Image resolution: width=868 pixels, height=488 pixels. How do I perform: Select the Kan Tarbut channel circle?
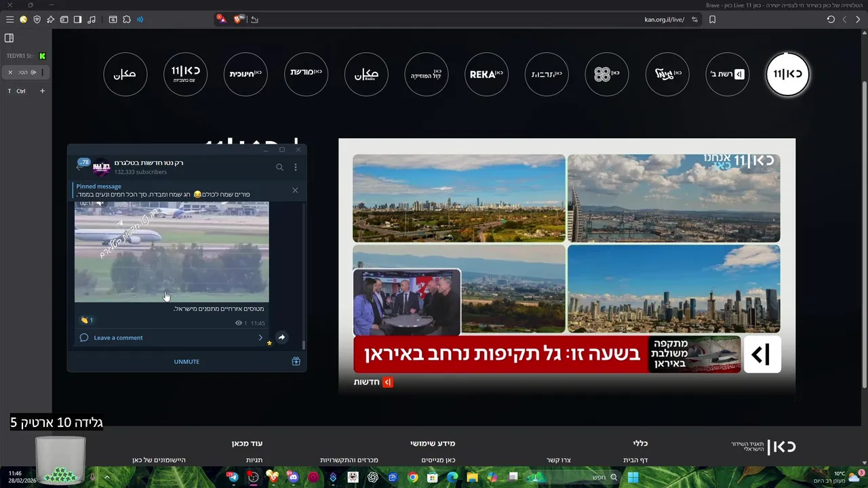click(x=547, y=75)
